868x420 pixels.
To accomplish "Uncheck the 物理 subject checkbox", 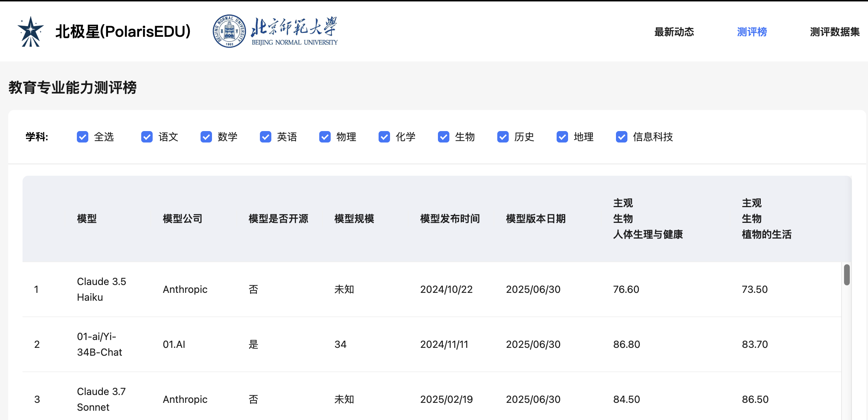I will coord(325,137).
